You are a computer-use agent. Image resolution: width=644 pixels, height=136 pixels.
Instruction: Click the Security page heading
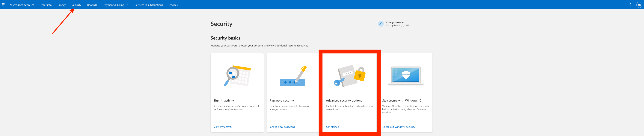pyautogui.click(x=221, y=24)
